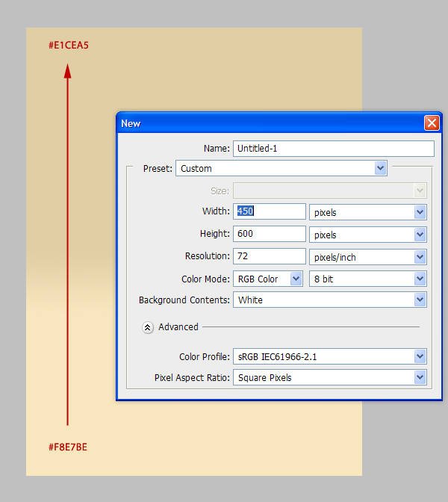Open the 8 bit depth dropdown

(367, 279)
